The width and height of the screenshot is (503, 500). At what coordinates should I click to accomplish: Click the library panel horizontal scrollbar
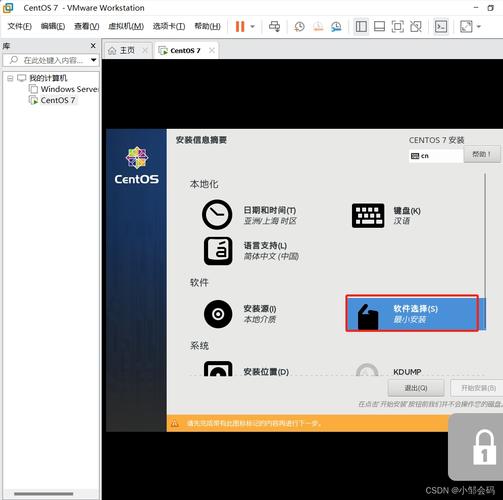coord(44,494)
